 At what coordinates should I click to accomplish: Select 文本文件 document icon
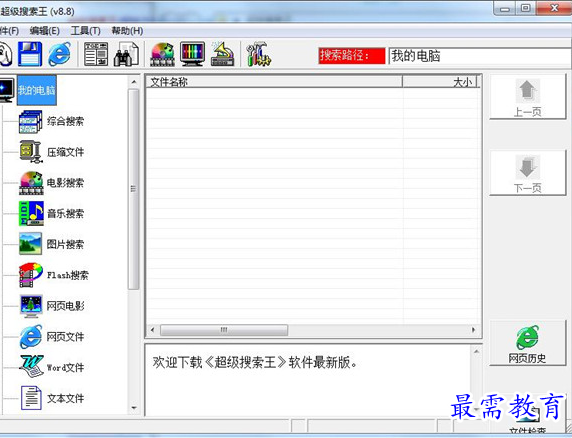[x=31, y=398]
